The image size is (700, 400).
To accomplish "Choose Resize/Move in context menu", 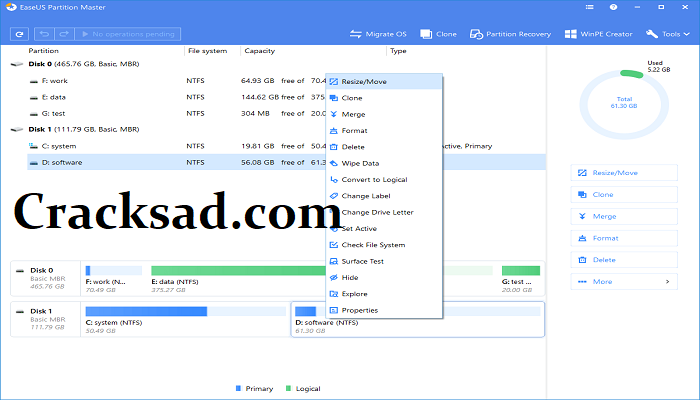I will [384, 82].
